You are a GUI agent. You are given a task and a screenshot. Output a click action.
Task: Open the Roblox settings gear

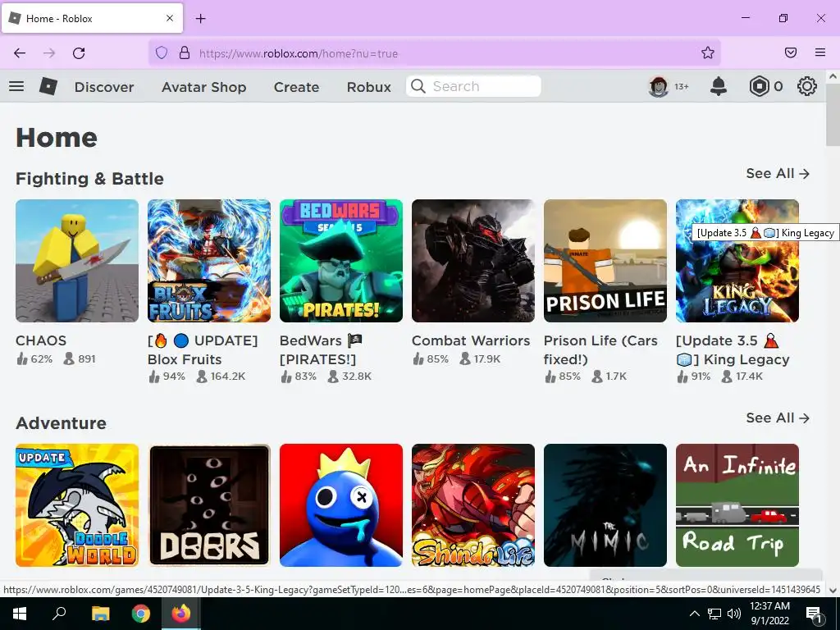(807, 86)
